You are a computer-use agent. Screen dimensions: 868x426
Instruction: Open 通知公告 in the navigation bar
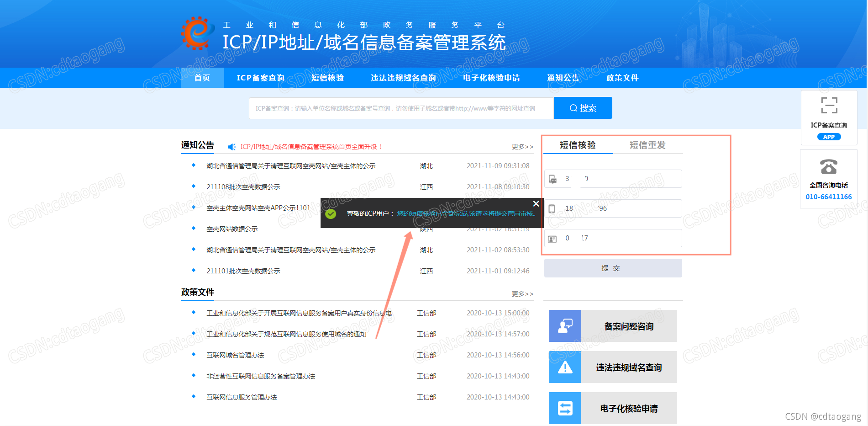[563, 78]
